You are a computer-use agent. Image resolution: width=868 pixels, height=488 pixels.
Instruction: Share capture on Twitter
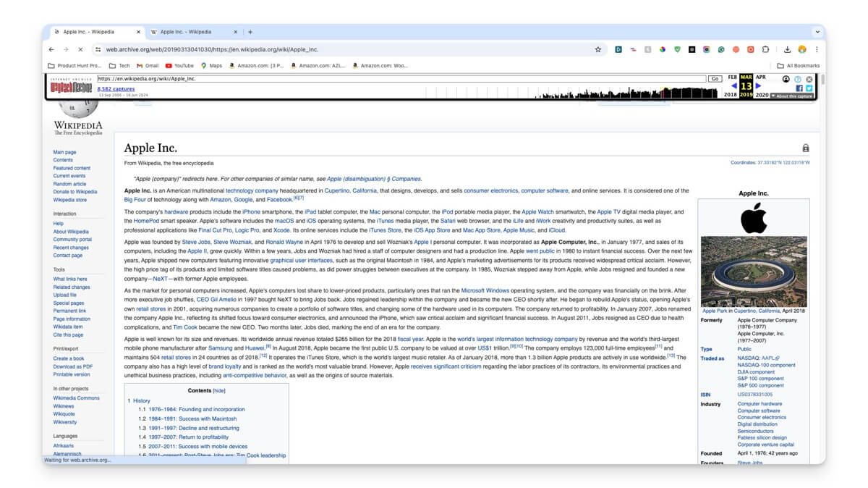tap(809, 88)
